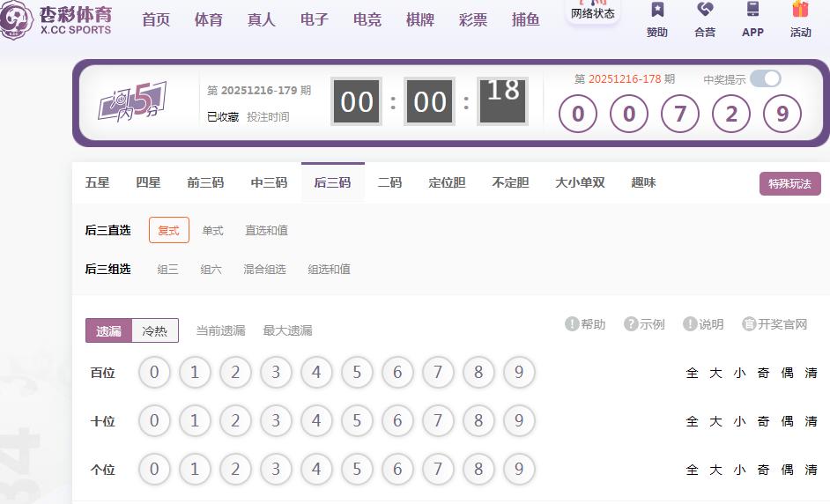This screenshot has height=504, width=830.
Task: Select 小 for 十位 row
Action: point(739,421)
